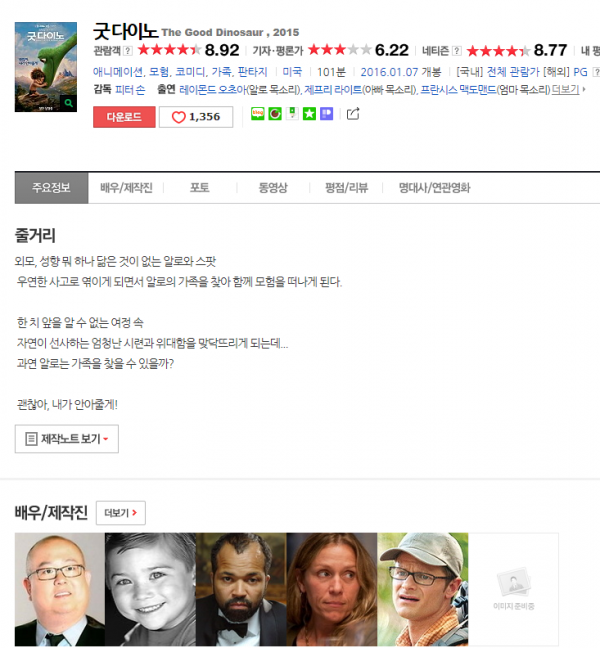Click the question mark beside 관람객
The image size is (600, 648).
128,51
